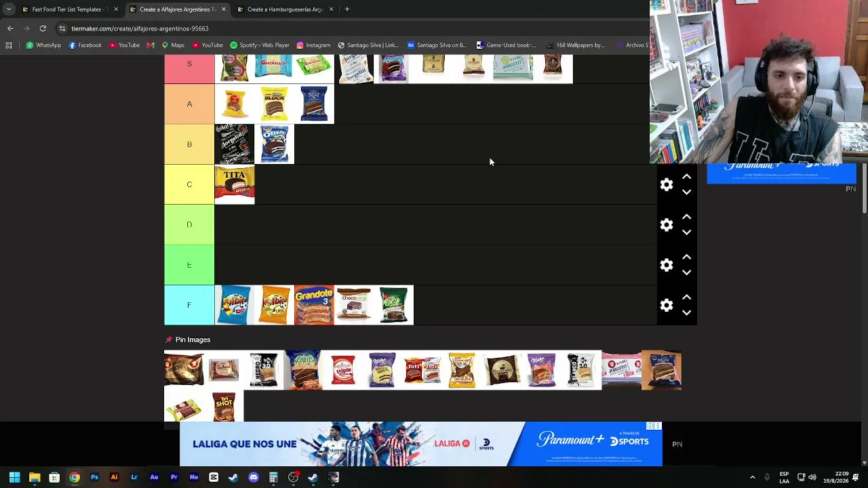The image size is (868, 488).
Task: Select the F tier label
Action: [x=189, y=305]
